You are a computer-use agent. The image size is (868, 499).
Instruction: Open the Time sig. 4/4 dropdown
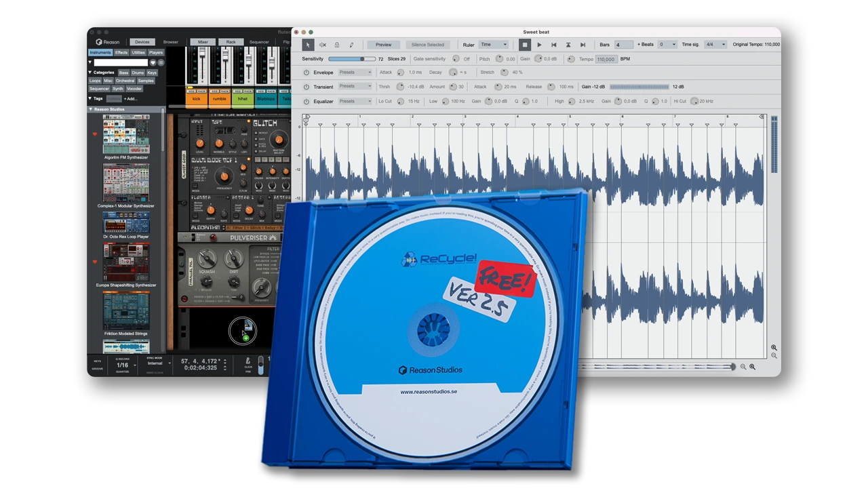click(x=715, y=45)
